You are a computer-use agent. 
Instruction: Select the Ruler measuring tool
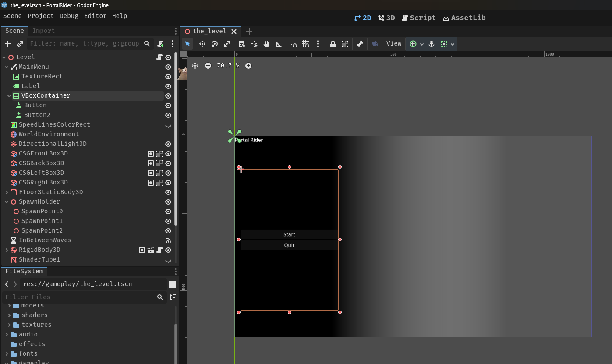tap(278, 44)
